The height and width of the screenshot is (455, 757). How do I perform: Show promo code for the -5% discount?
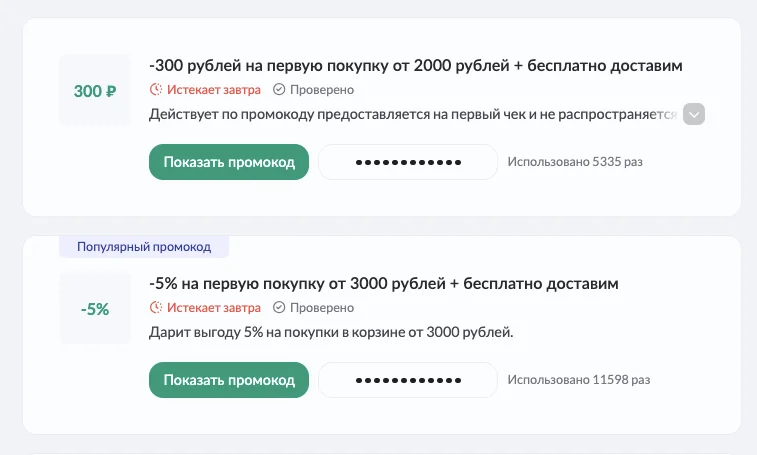229,380
